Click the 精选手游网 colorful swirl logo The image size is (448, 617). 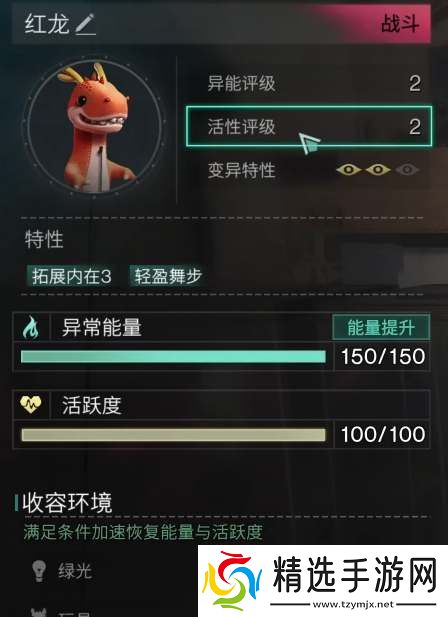232,580
